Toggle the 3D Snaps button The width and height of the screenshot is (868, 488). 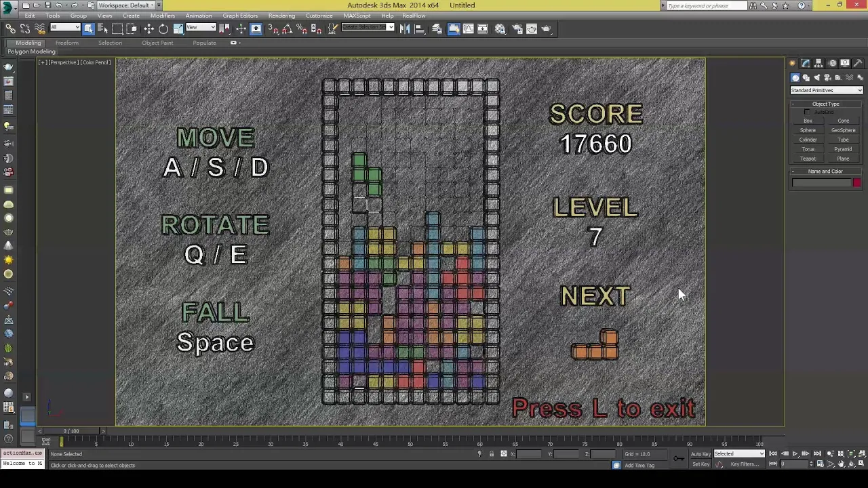pos(273,28)
